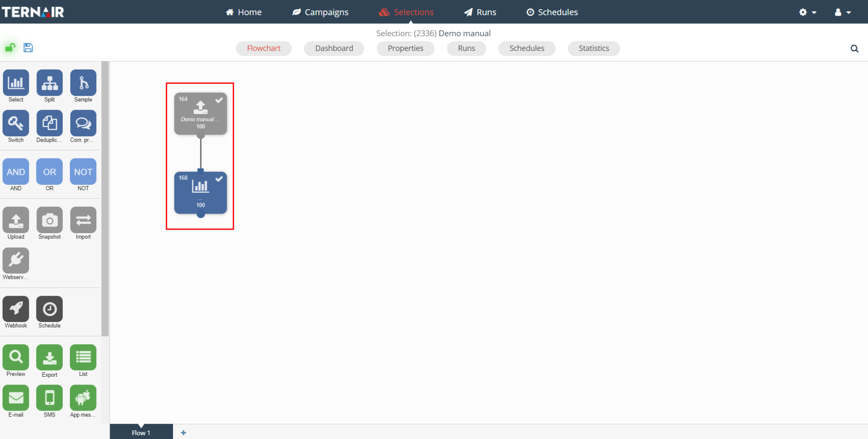The height and width of the screenshot is (439, 868).
Task: Pick the E-mail block icon
Action: pyautogui.click(x=16, y=398)
